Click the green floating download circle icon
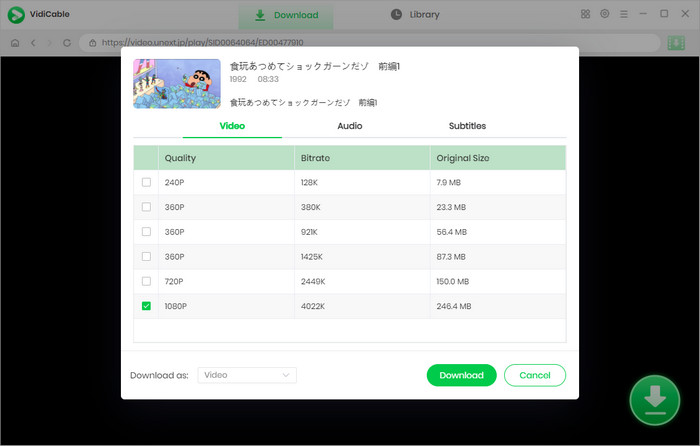 coord(655,399)
